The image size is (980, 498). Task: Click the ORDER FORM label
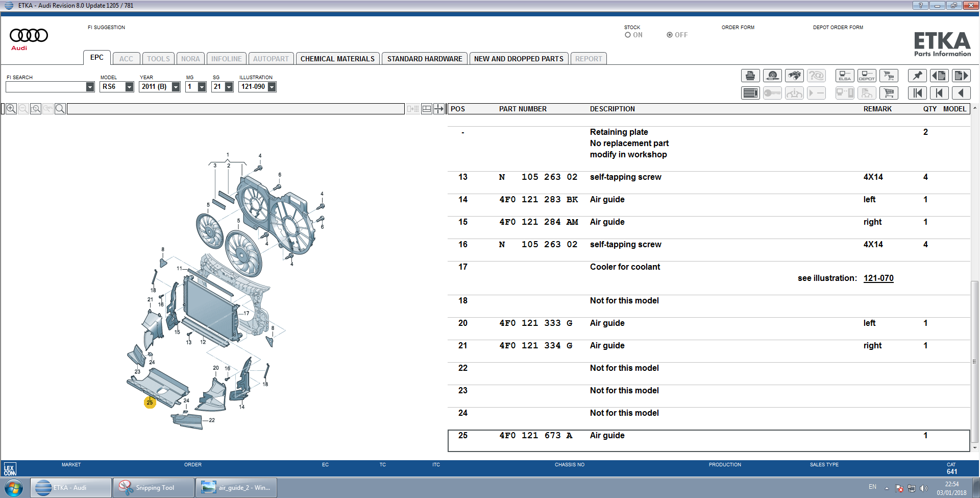click(x=738, y=28)
